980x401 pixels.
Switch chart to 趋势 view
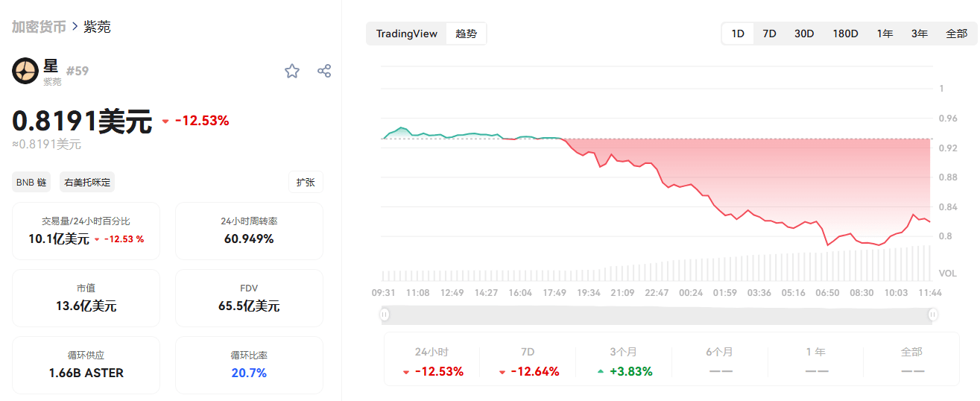(467, 34)
